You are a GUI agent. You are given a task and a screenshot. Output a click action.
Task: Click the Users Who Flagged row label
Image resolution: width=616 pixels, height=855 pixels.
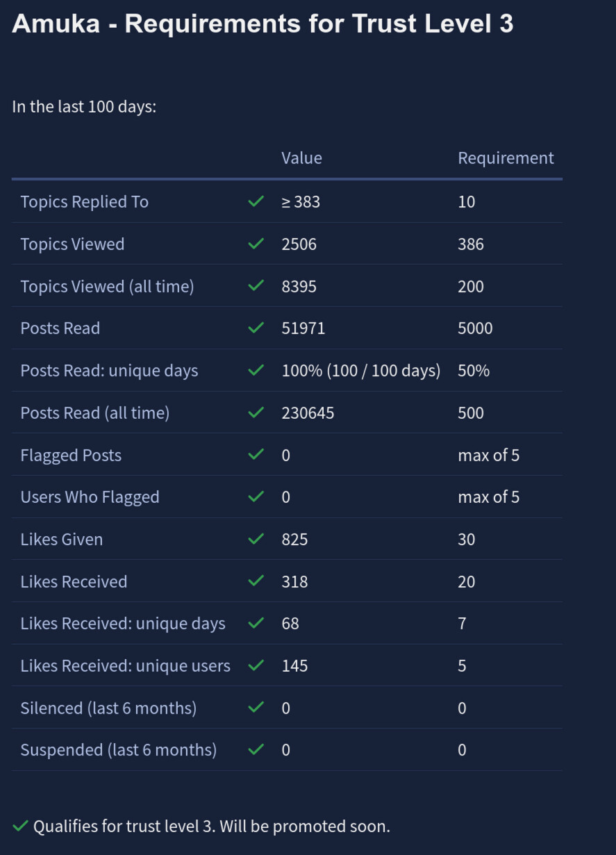tap(90, 497)
